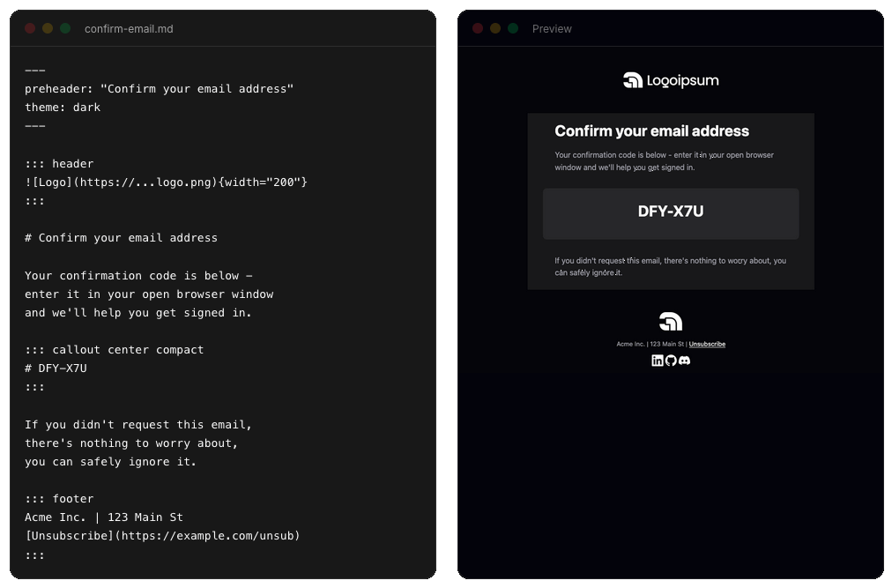Click the Discord icon in the preview footer

click(684, 361)
